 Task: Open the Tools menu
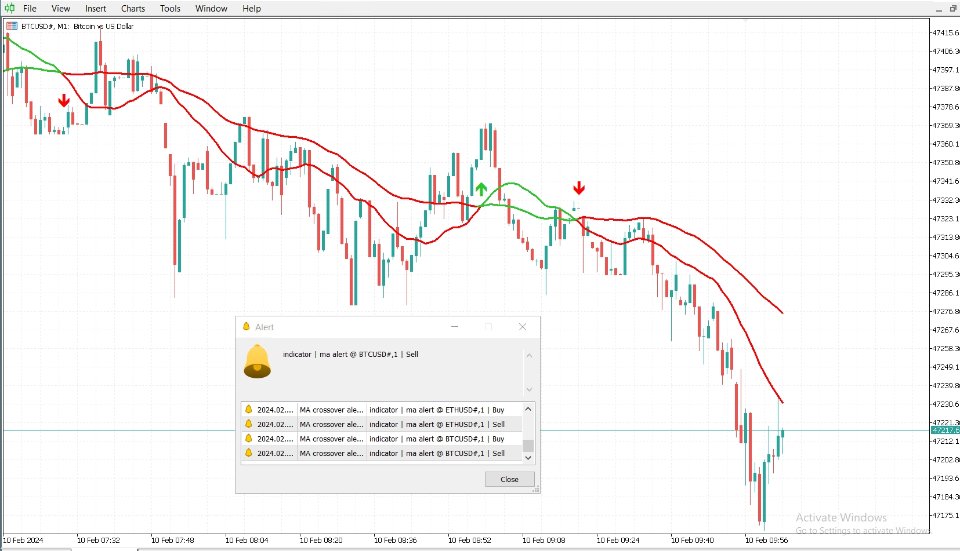170,9
